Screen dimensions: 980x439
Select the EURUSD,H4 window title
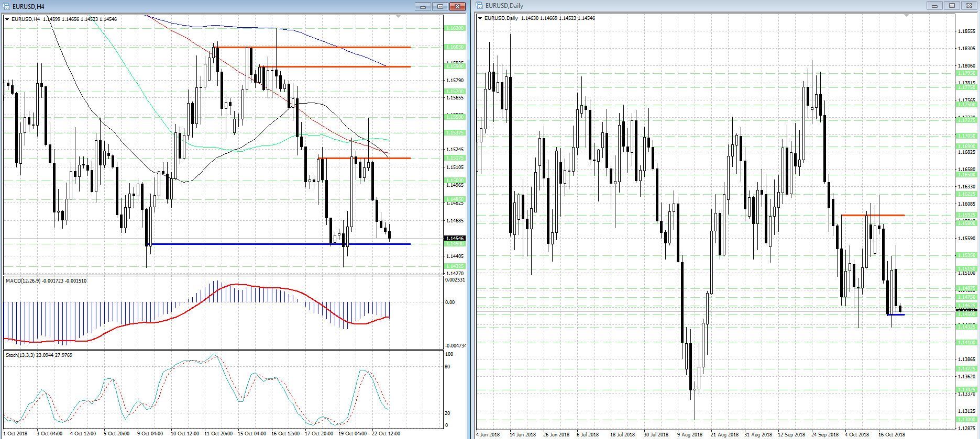[28, 7]
